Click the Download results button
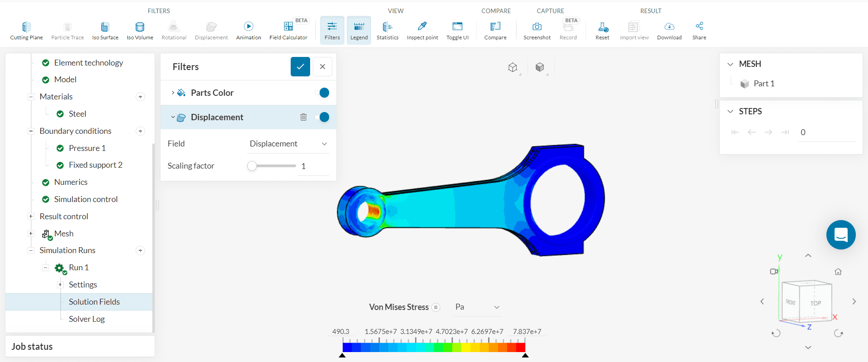Screen dimensions: 868x362 669,30
